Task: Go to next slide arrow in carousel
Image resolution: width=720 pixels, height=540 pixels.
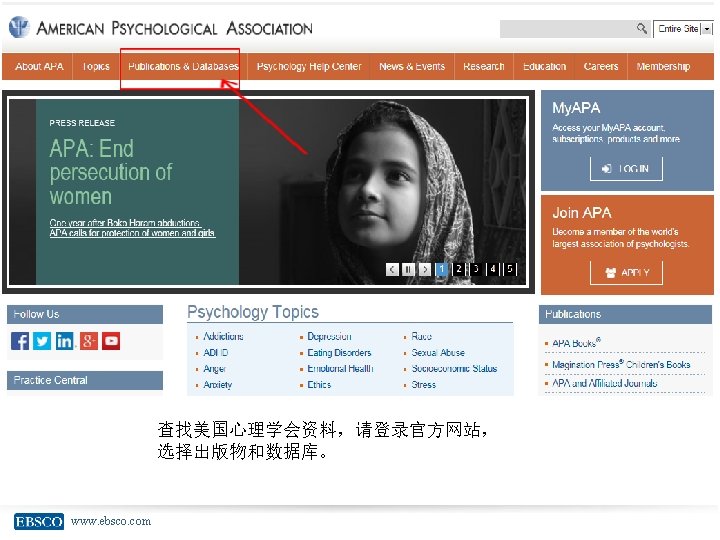Action: pos(425,269)
